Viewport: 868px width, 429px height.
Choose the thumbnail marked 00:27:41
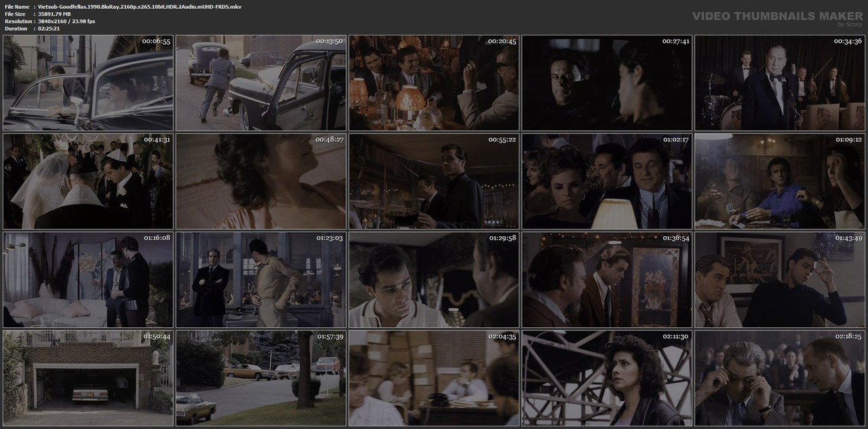tap(607, 83)
